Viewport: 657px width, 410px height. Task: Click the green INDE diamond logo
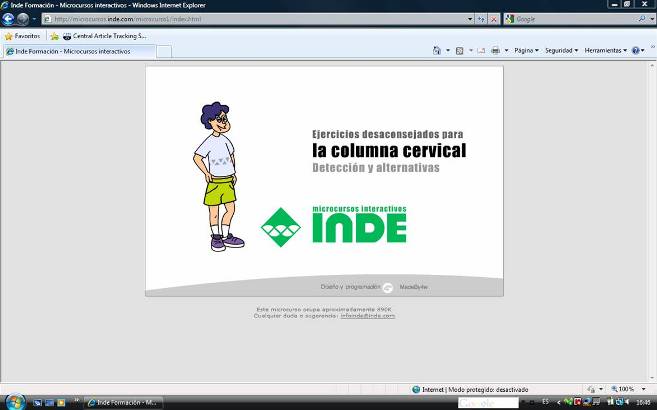[x=280, y=227]
